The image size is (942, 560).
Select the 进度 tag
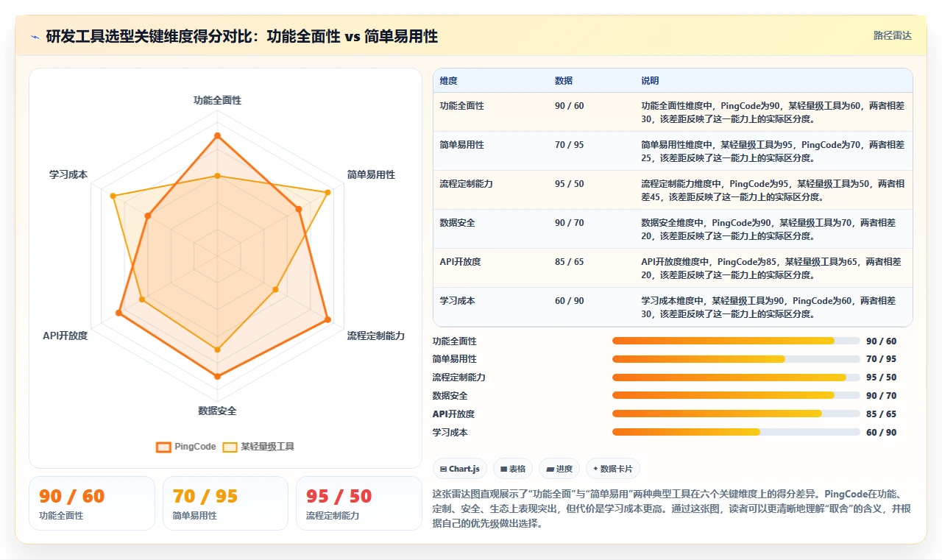[x=559, y=469]
